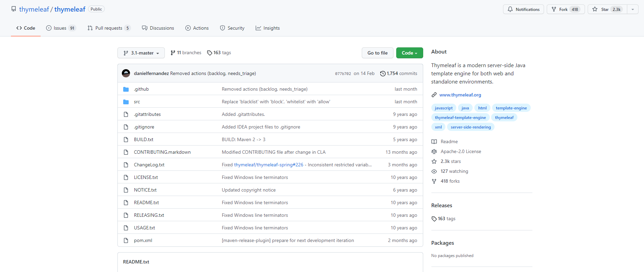Click the file icon for .gitattributes
Viewport: 644px width, 272px height.
tap(126, 115)
